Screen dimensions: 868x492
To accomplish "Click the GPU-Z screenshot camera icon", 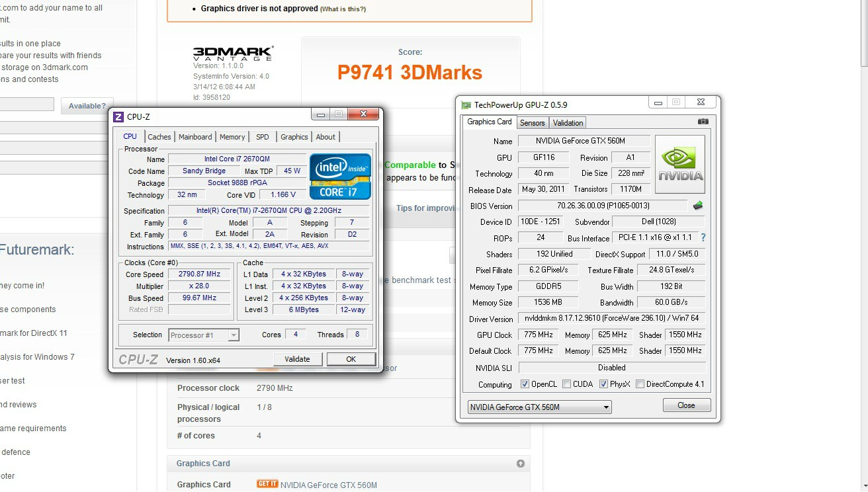I will [703, 122].
